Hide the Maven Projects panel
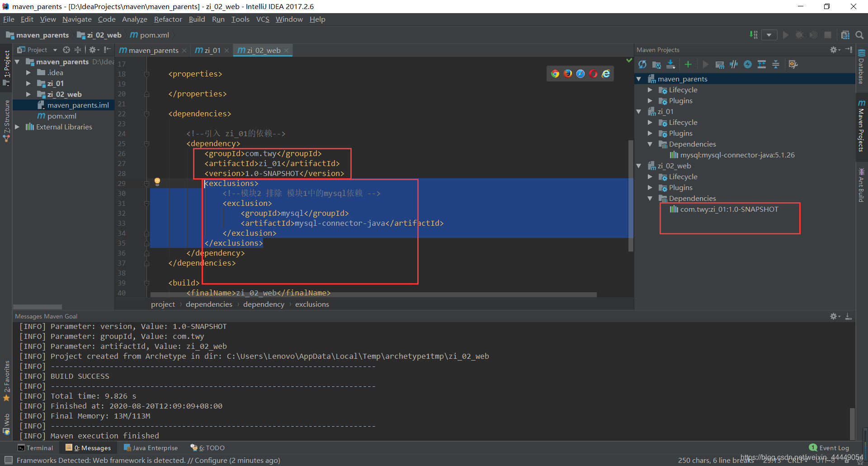This screenshot has height=466, width=868. coord(849,50)
